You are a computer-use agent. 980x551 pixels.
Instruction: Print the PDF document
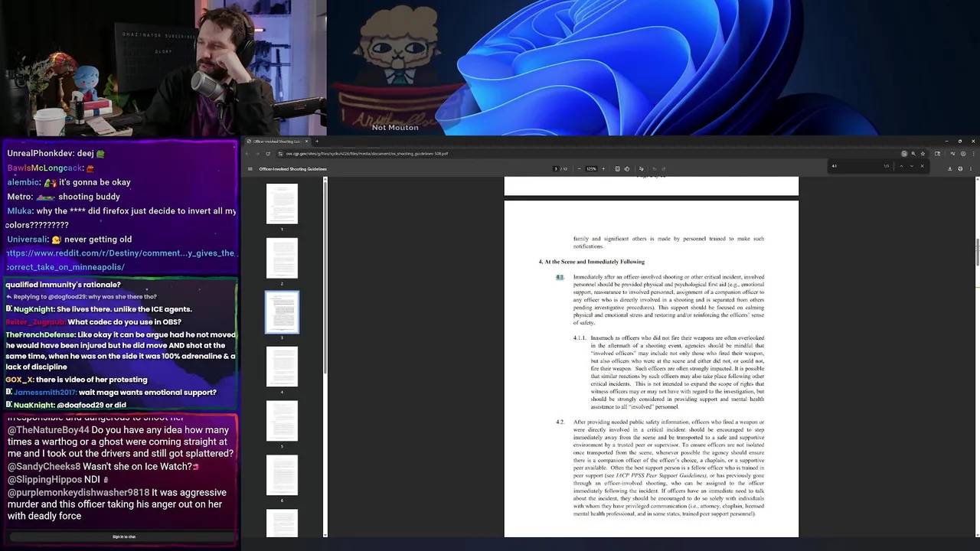960,168
